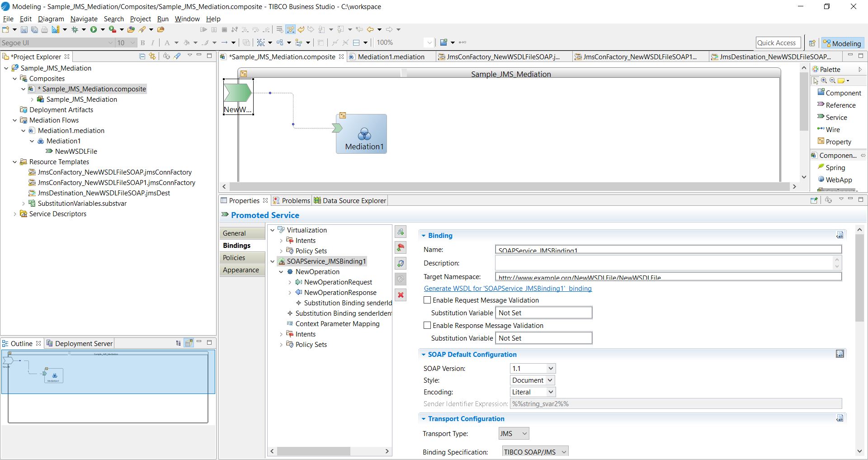Open the Diagram menu
The image size is (868, 460).
tap(51, 19)
